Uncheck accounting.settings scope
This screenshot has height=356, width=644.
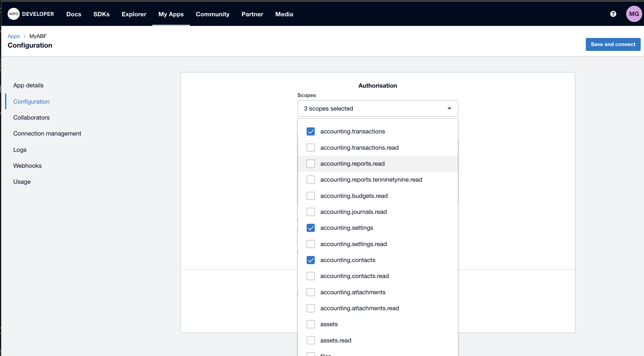coord(311,228)
